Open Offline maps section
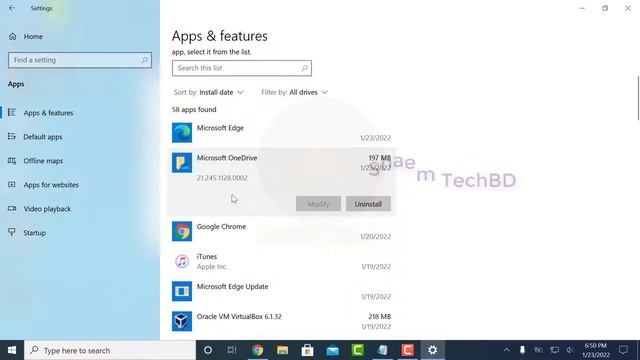The height and width of the screenshot is (360, 640). (43, 161)
